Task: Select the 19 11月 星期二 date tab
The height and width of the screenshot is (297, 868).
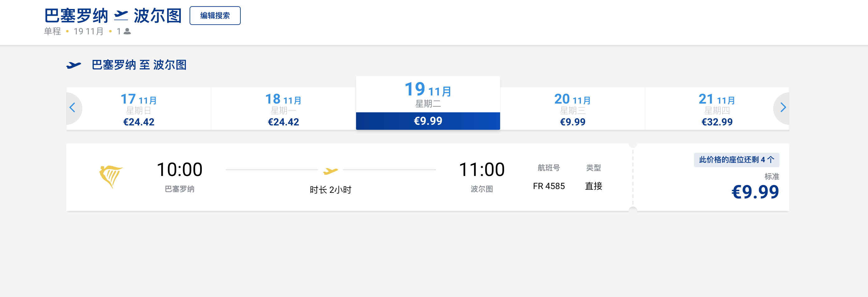Action: point(428,103)
